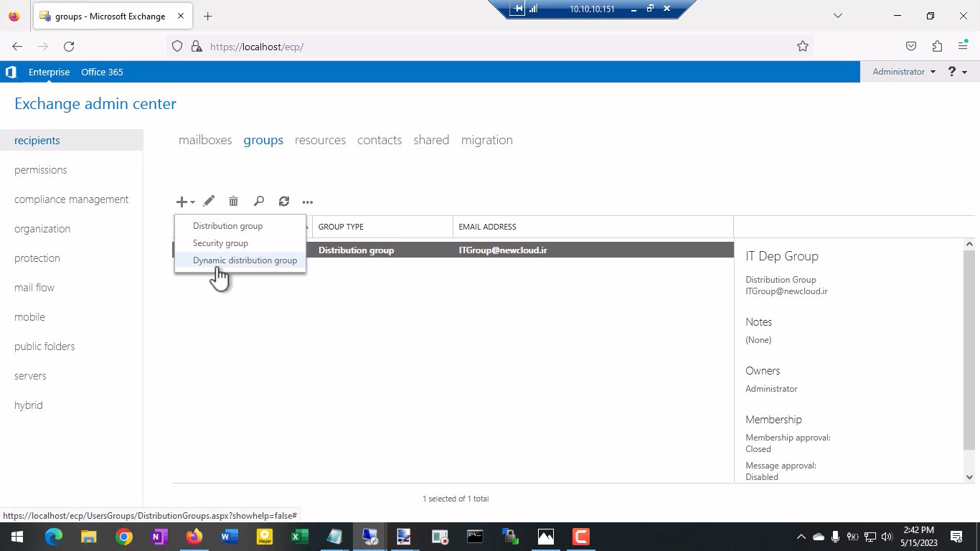Open the notification center icon

pyautogui.click(x=956, y=537)
